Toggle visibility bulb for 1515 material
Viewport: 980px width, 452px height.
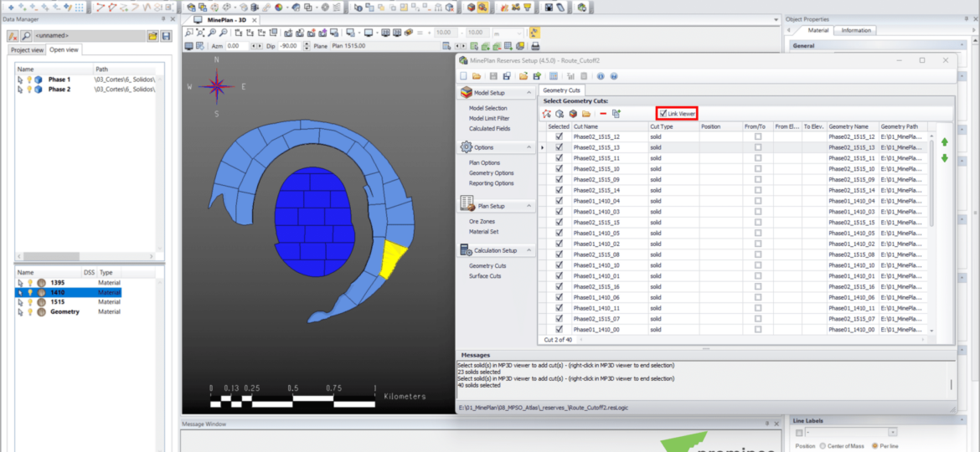(28, 301)
